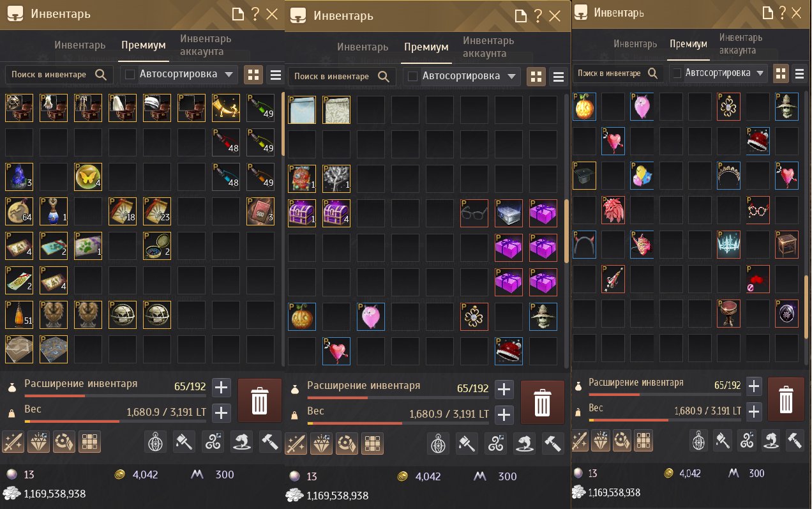
Task: Click plus button beside Расширение инвентаря, leftmost window
Action: coord(222,387)
